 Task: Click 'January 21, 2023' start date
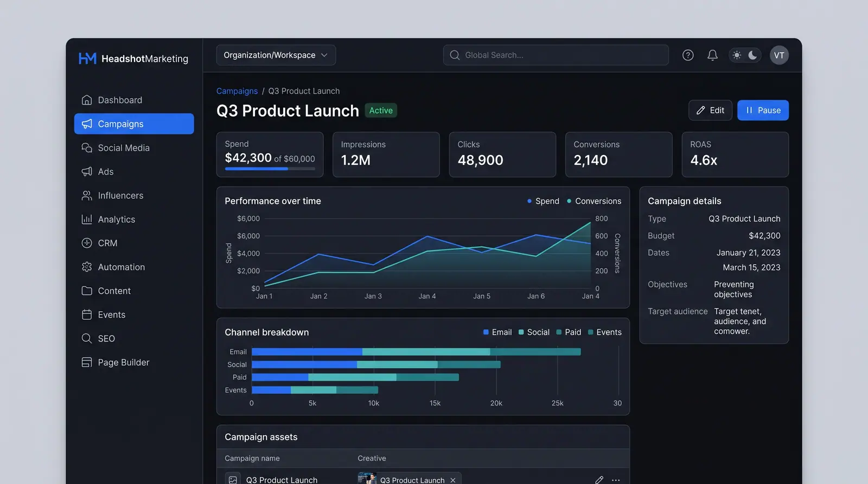pyautogui.click(x=748, y=253)
